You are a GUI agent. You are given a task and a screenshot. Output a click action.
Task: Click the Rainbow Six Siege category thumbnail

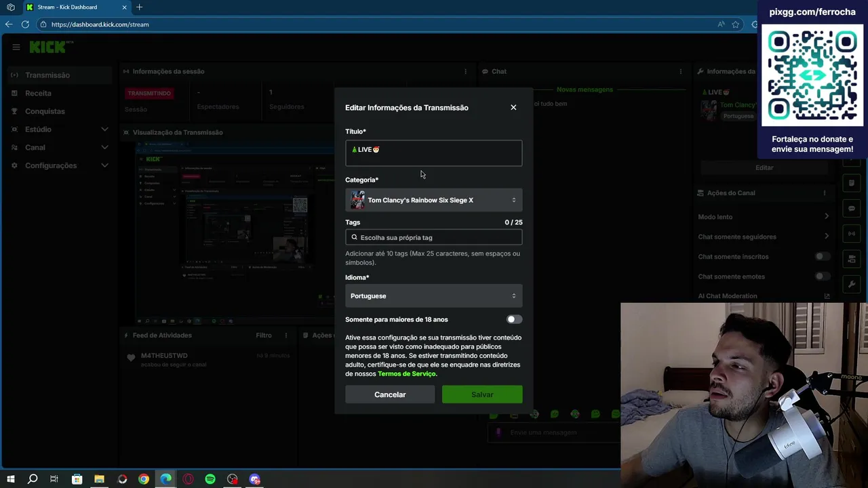[x=357, y=200]
